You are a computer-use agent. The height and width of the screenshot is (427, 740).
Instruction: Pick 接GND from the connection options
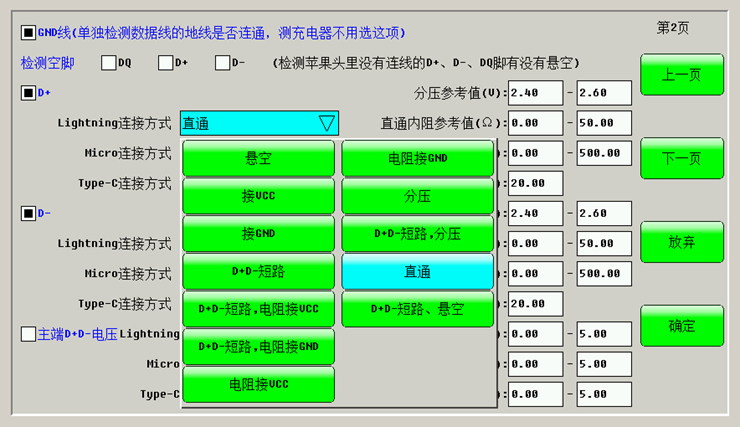pos(258,234)
